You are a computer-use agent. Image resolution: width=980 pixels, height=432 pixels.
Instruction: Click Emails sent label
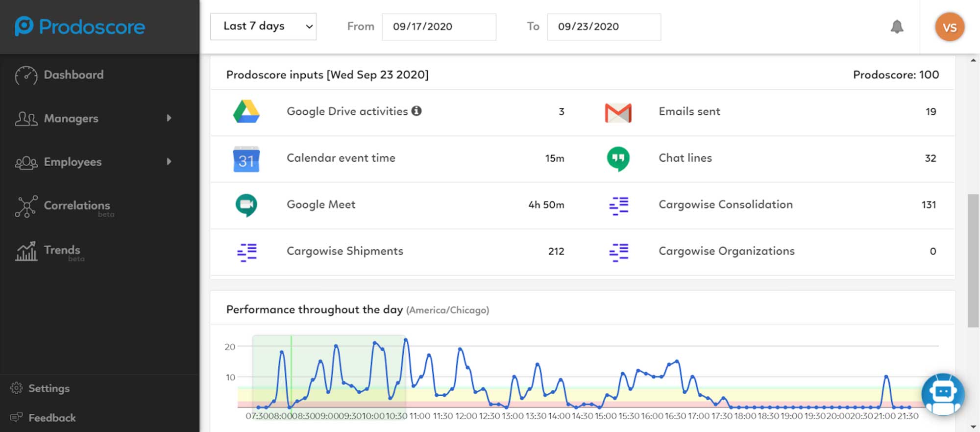pyautogui.click(x=689, y=111)
